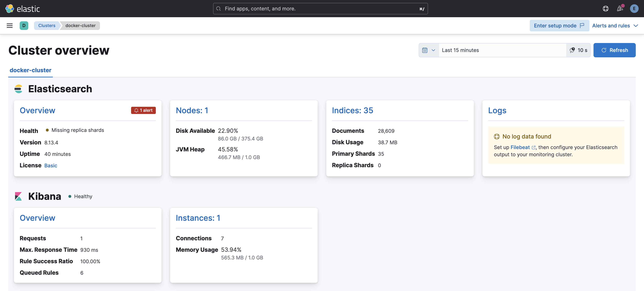Click 86.0 GB / 375.4 GB text
This screenshot has height=291, width=644.
click(x=240, y=139)
